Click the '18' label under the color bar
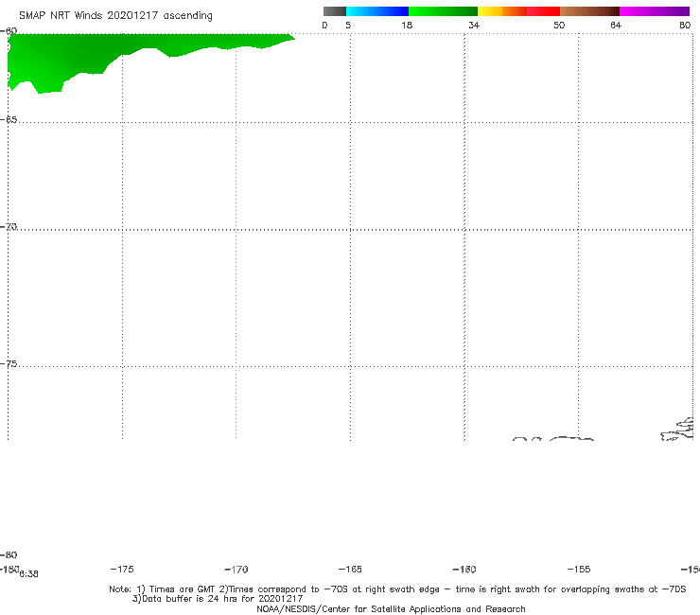The height and width of the screenshot is (615, 700). coord(407,25)
